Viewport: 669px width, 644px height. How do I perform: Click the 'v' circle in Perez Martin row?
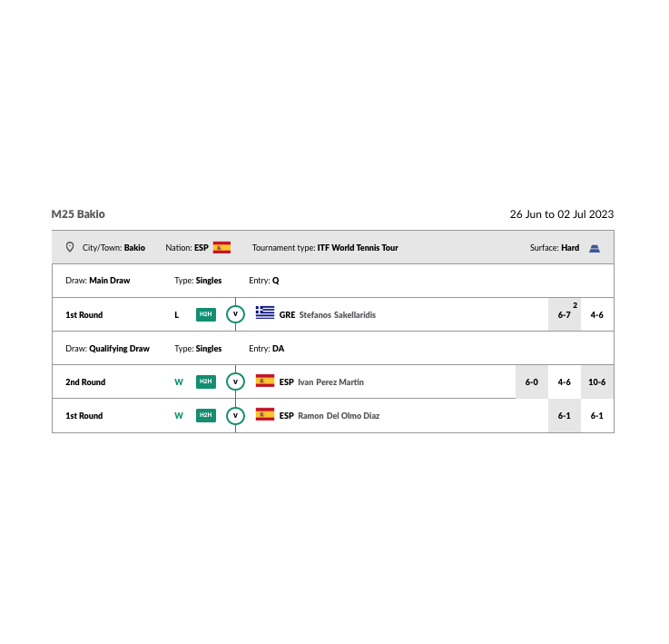(235, 381)
